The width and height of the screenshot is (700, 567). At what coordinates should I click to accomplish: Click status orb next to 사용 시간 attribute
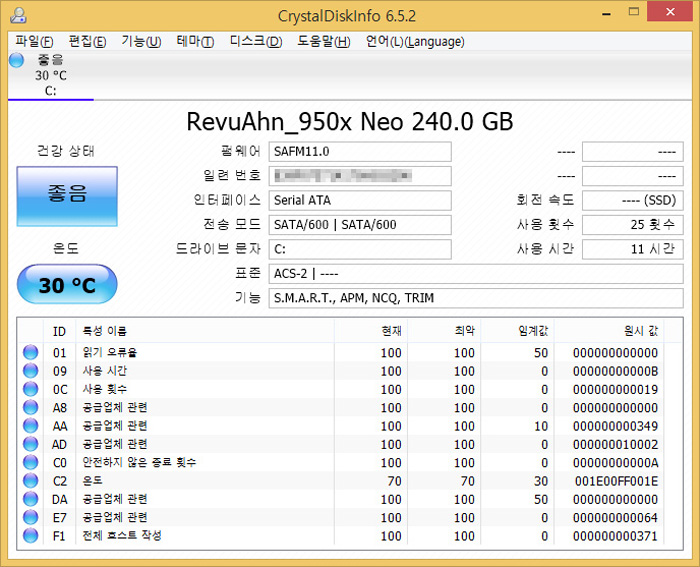(30, 371)
